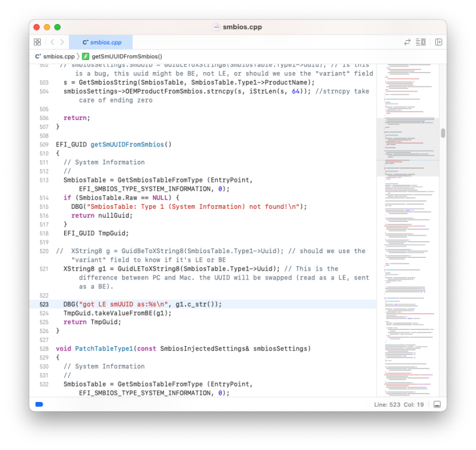Click line number 521 in the gutter

44,269
